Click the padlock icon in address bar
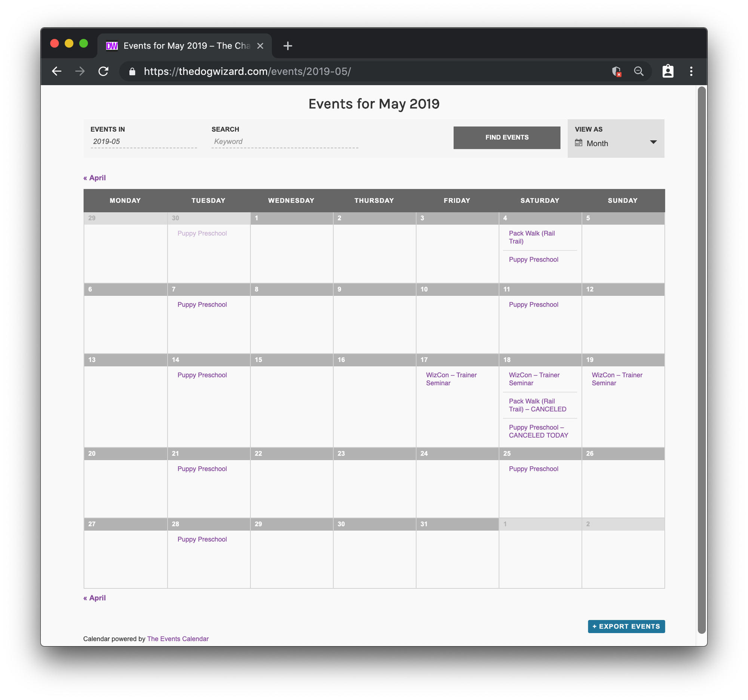The image size is (748, 700). (132, 71)
